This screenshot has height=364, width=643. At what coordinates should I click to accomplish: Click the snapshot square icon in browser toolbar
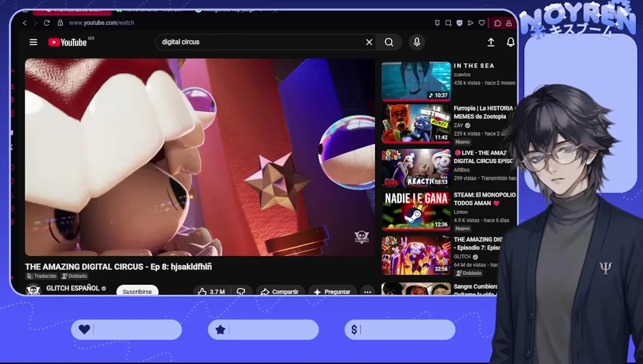(x=448, y=23)
